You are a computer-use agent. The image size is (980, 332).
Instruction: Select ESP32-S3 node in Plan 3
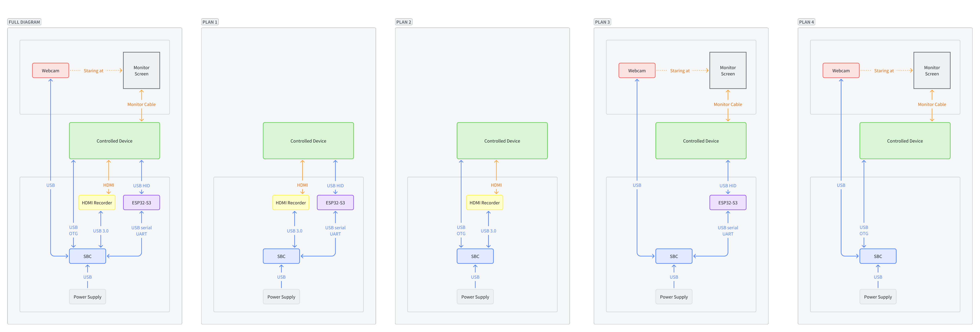(x=727, y=203)
